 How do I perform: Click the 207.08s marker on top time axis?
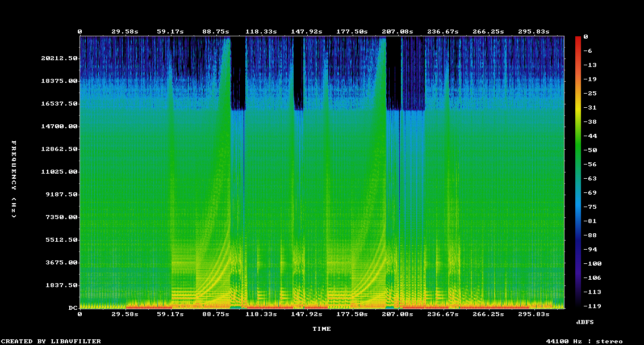398,32
